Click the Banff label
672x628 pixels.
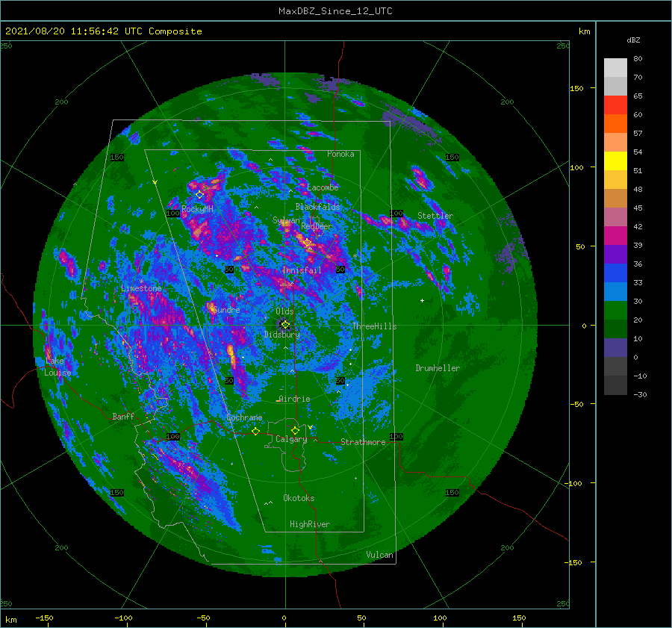pos(123,417)
